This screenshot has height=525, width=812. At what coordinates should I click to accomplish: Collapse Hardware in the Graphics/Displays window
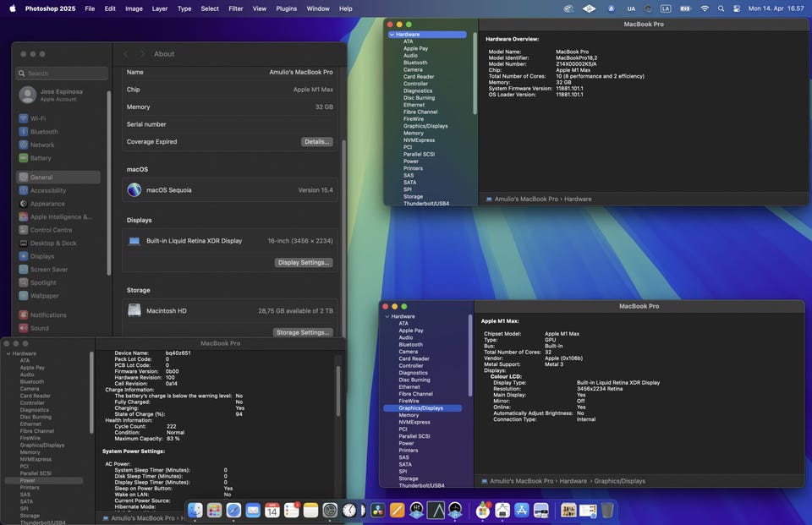tap(387, 316)
